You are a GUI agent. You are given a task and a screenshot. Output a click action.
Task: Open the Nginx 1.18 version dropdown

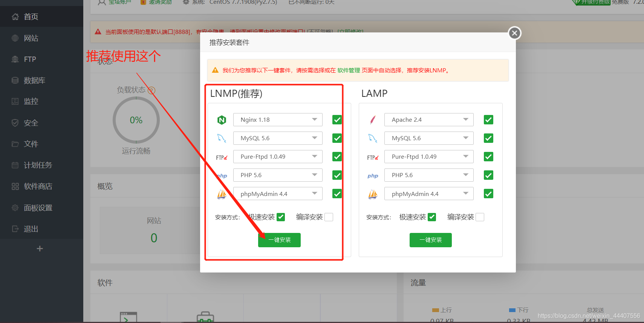(278, 120)
